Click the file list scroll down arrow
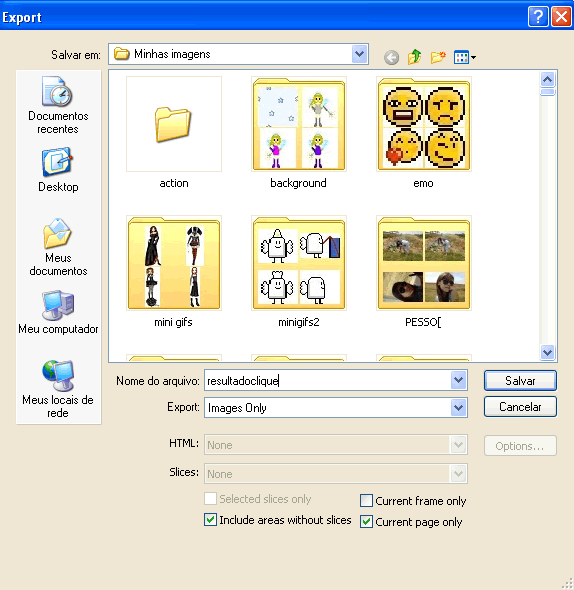This screenshot has height=590, width=574. [547, 353]
